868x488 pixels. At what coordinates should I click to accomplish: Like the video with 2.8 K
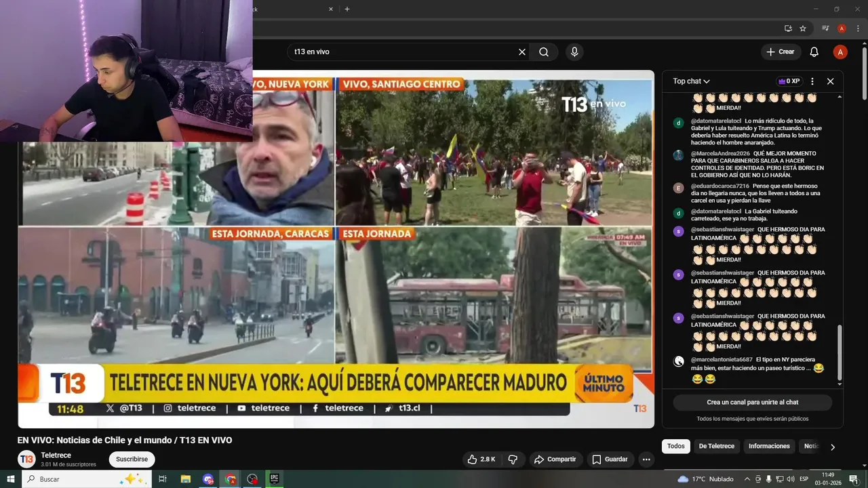point(481,460)
